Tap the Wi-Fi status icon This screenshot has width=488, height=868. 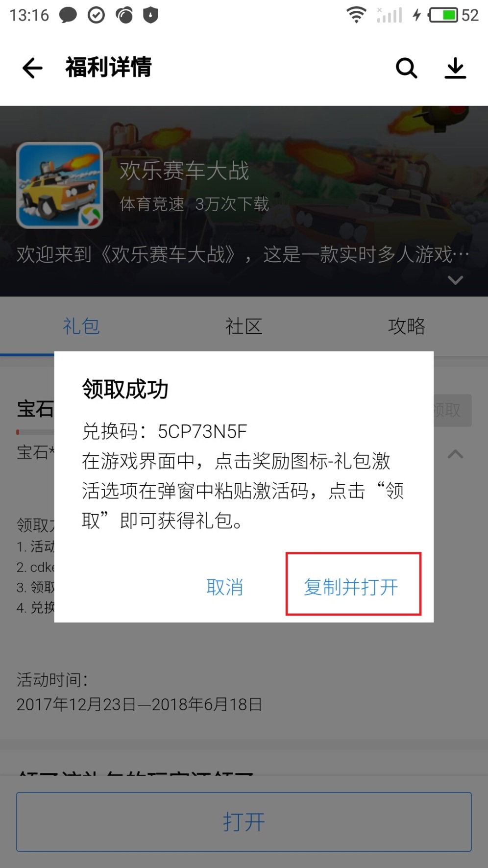[356, 15]
